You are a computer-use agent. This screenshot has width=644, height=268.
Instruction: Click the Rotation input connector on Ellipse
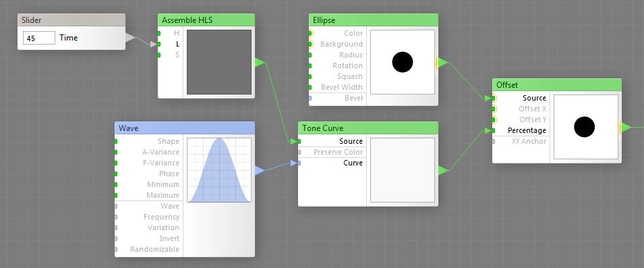[x=310, y=65]
